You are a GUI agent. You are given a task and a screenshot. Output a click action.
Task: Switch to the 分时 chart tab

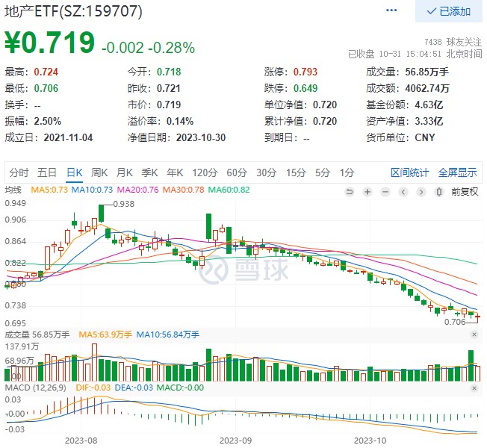click(19, 172)
